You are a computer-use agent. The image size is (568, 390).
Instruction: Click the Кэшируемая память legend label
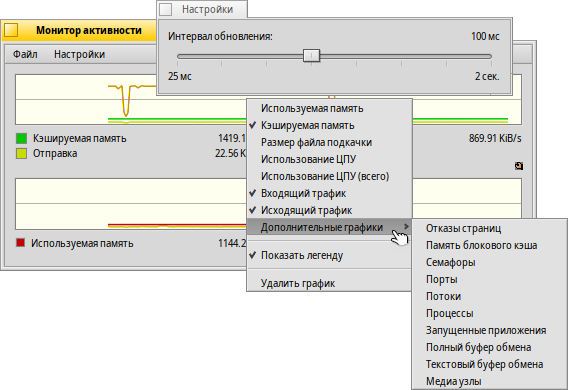pos(80,138)
